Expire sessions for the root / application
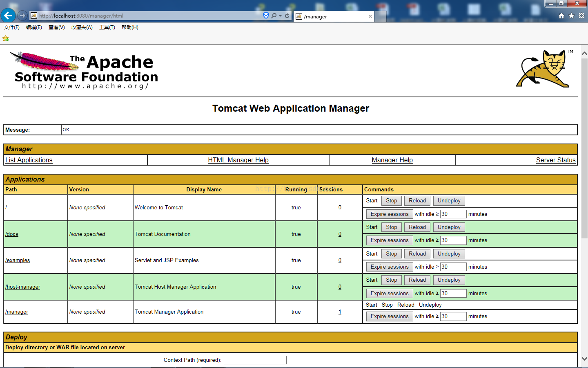The width and height of the screenshot is (588, 368). (x=390, y=214)
